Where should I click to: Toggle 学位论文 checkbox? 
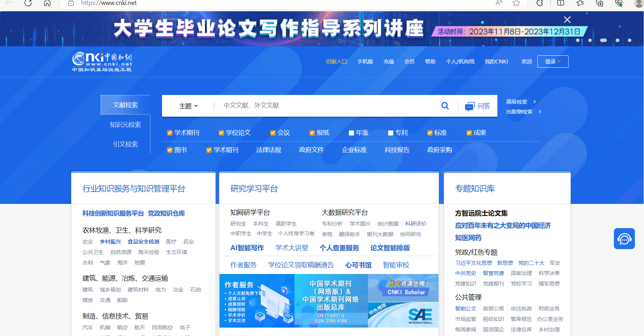tap(221, 133)
